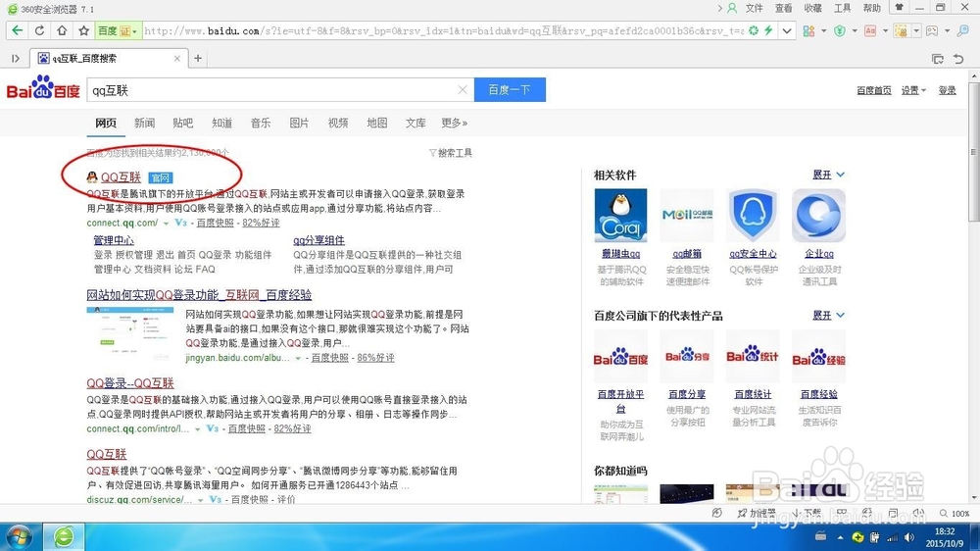Open 下载 downloads in the status bar
980x551 pixels.
tap(808, 513)
